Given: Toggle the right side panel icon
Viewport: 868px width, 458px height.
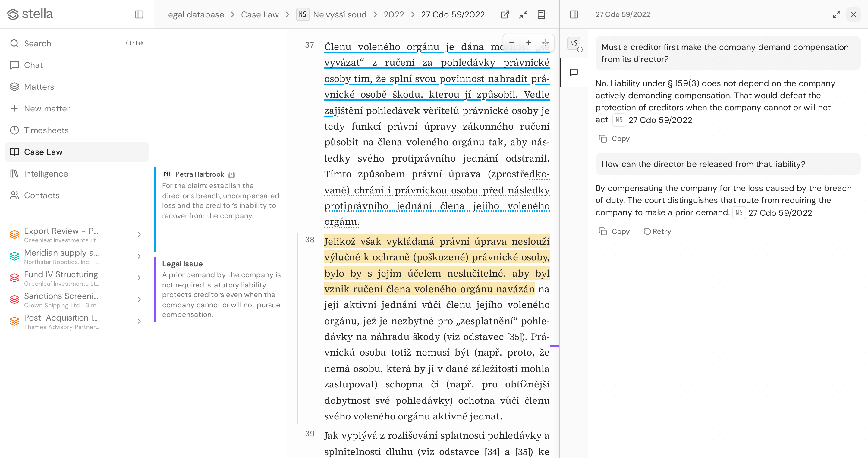Looking at the screenshot, I should tap(574, 14).
